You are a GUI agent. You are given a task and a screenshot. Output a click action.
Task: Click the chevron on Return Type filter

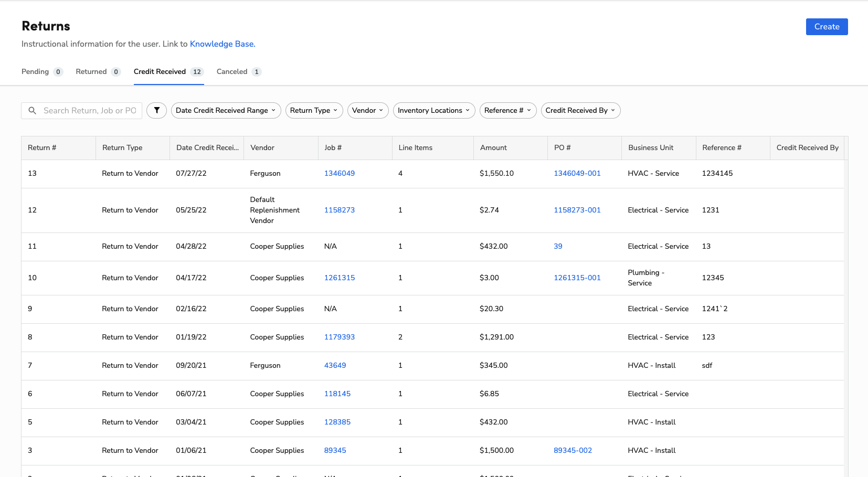(x=336, y=110)
